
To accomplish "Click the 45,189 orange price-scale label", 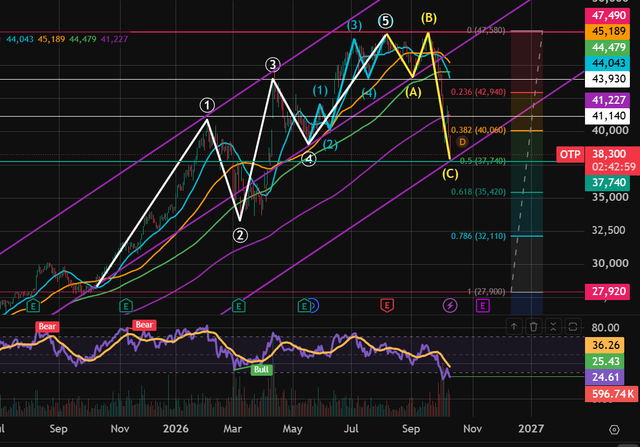I will coord(609,31).
